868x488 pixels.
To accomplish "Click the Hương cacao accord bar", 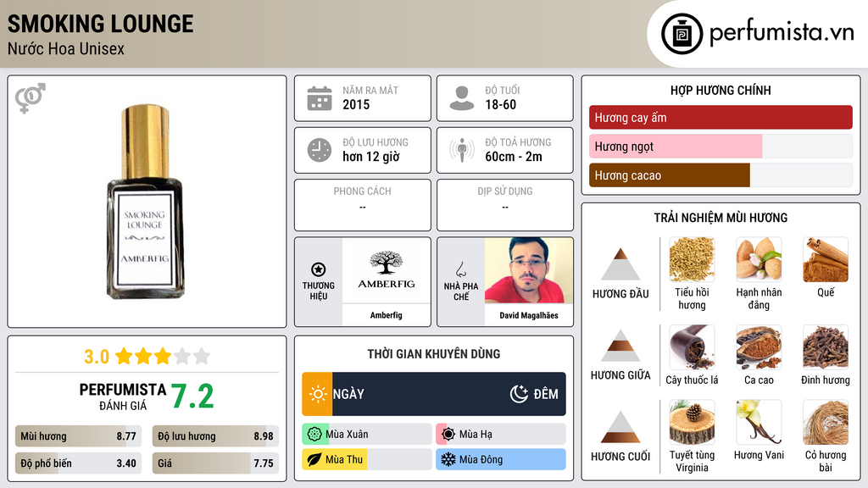I will (721, 175).
